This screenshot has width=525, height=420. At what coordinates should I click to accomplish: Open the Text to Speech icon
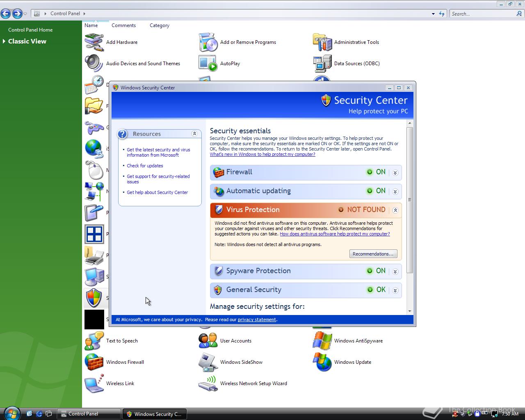pyautogui.click(x=94, y=341)
